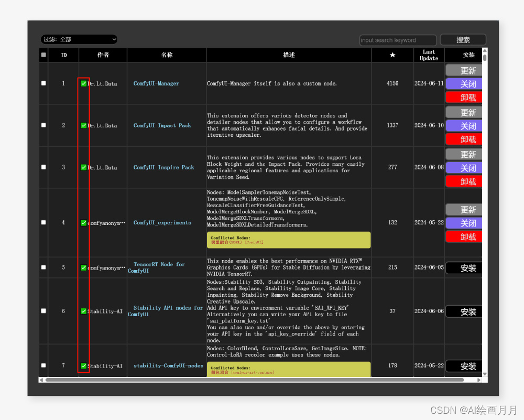Click 关闭 button for ComfyUI-Manager
Screen dimensions: 524x420
pos(464,84)
